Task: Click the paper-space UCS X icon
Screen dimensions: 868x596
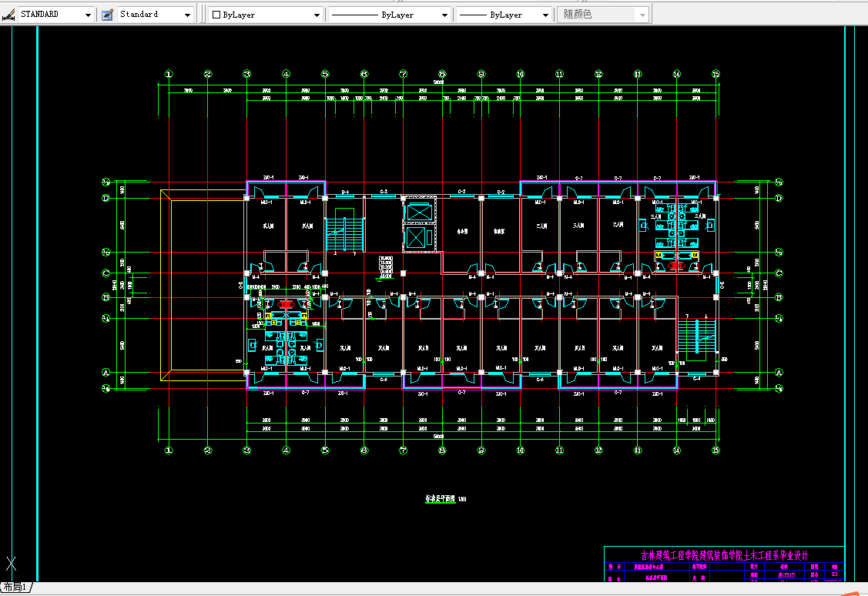Action: pyautogui.click(x=11, y=564)
